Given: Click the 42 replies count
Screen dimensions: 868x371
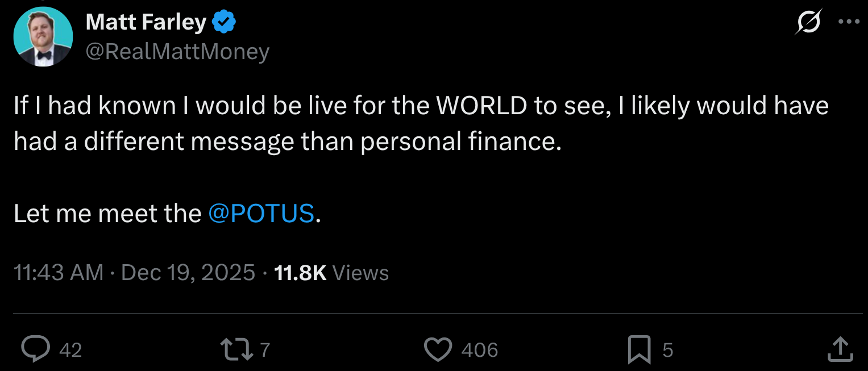Looking at the screenshot, I should pos(70,350).
